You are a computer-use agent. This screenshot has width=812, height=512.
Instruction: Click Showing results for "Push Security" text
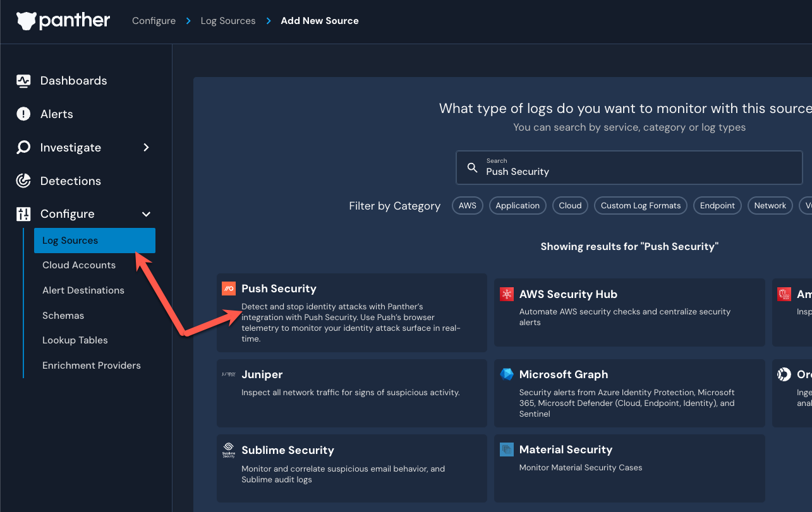629,247
